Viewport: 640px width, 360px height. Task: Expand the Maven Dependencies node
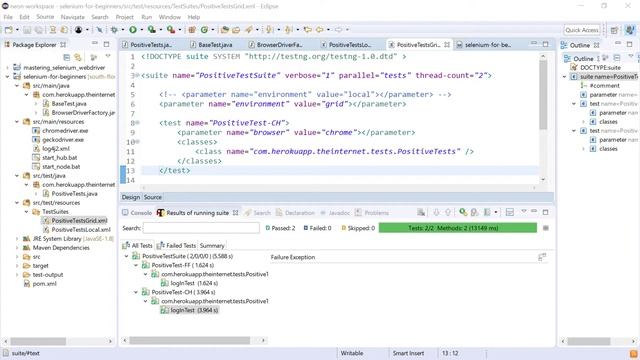point(17,248)
